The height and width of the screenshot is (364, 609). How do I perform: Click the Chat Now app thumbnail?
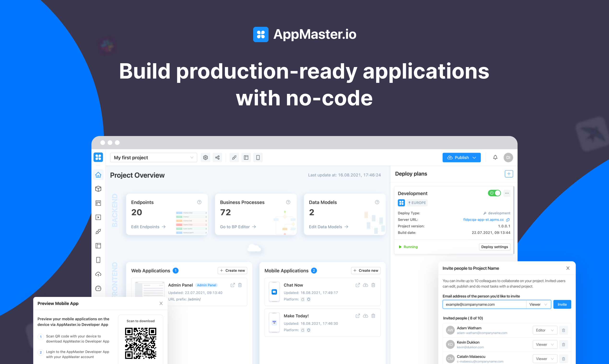click(x=274, y=292)
